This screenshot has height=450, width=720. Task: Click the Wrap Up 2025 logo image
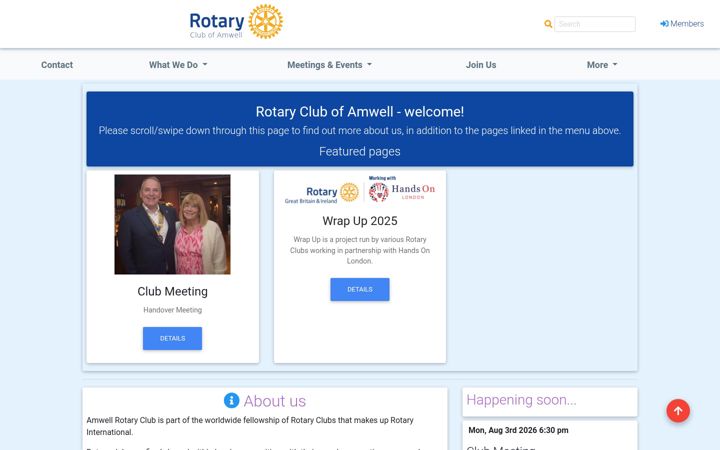tap(360, 190)
